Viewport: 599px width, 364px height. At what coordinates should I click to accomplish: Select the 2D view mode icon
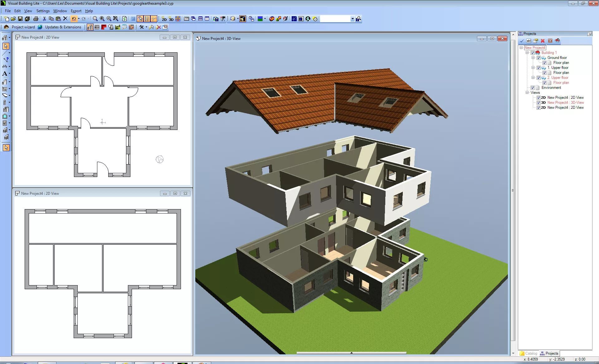click(164, 19)
